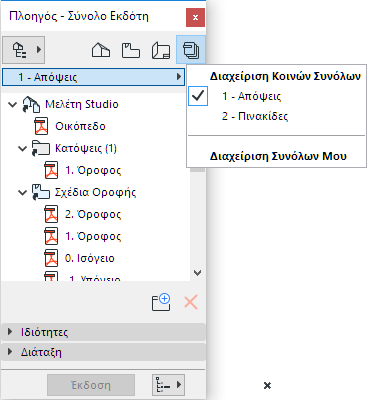
Task: Click the tree scrollbar down arrow
Action: pyautogui.click(x=198, y=273)
